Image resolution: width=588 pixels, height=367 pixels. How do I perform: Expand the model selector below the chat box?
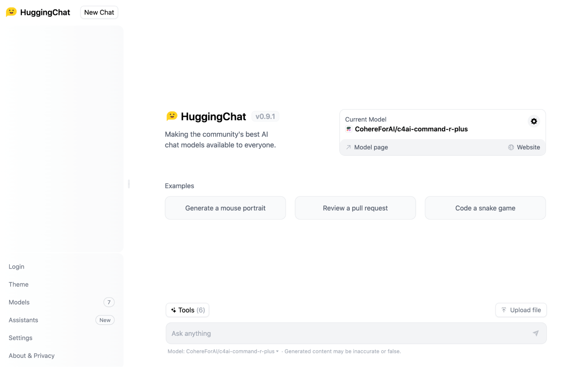tap(277, 351)
